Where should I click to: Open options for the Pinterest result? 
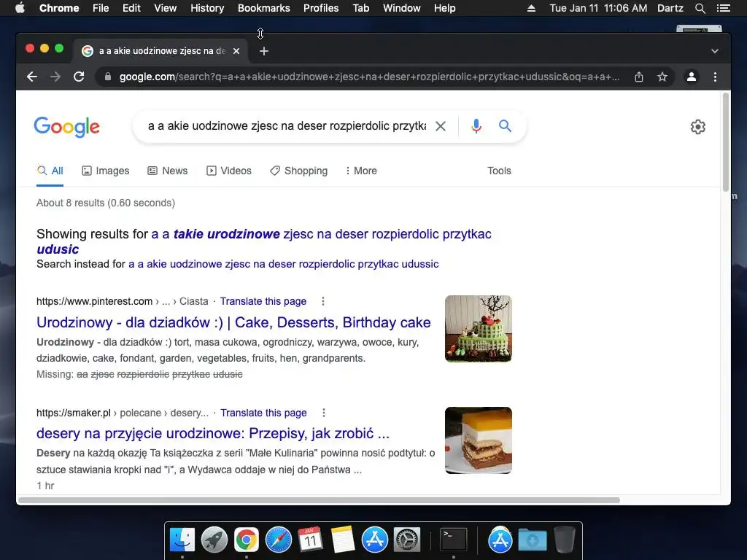coord(323,301)
